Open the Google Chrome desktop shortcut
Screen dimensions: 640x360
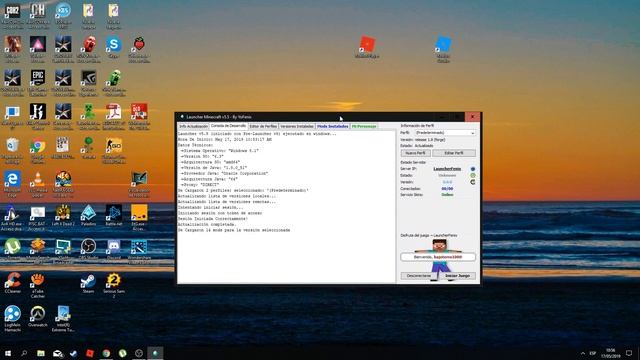(38, 151)
